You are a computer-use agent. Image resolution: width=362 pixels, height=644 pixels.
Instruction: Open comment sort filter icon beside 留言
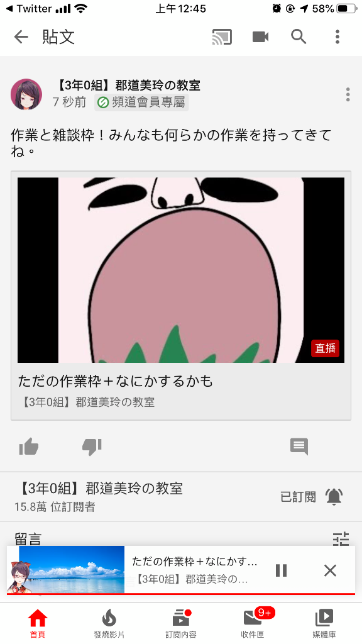pos(341,538)
